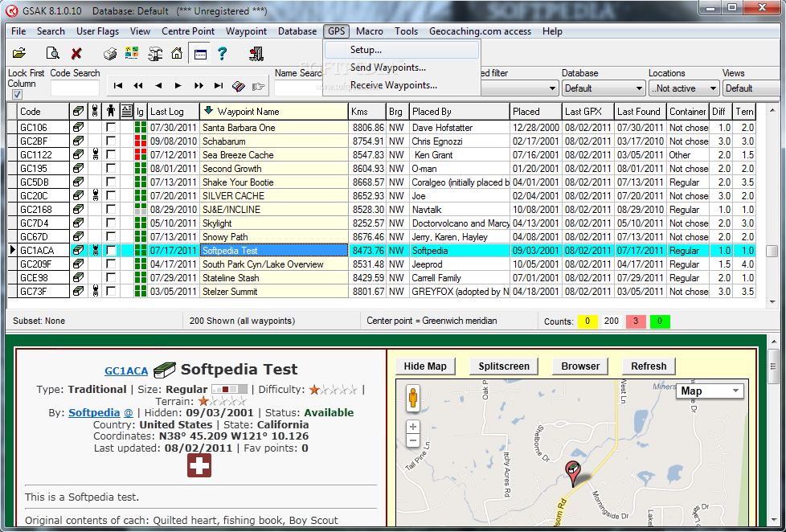Tick the user flag checkbox for GC2BF

pos(111,141)
